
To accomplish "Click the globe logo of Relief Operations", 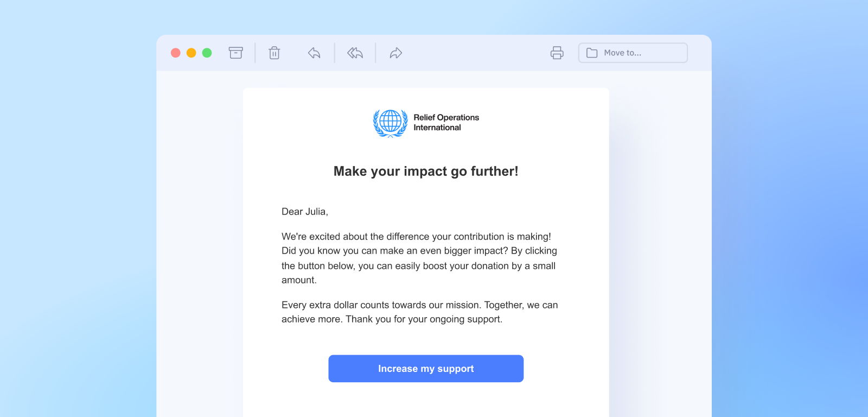I will [390, 123].
